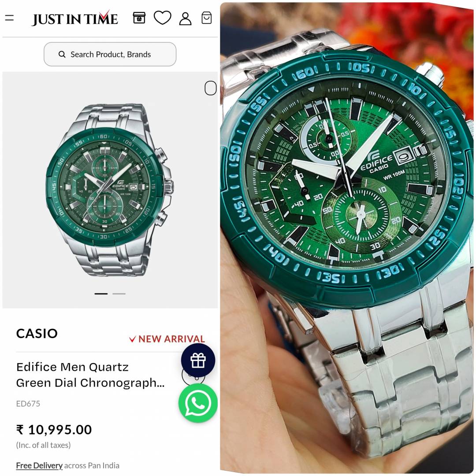This screenshot has height=476, width=476.
Task: Click the Free Delivery link
Action: (x=39, y=465)
